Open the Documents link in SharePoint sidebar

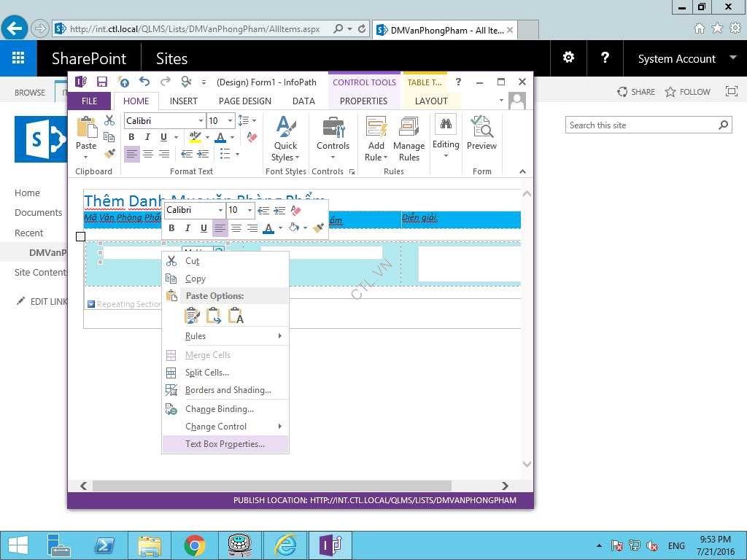coord(39,213)
